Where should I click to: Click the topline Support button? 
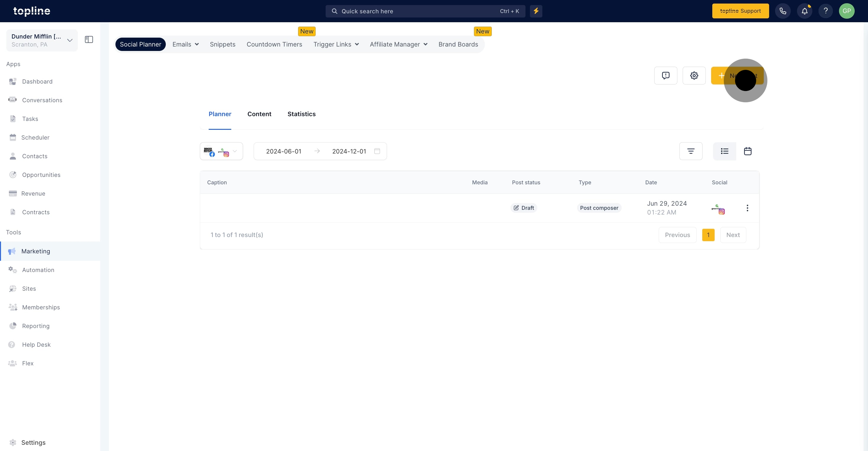[740, 11]
